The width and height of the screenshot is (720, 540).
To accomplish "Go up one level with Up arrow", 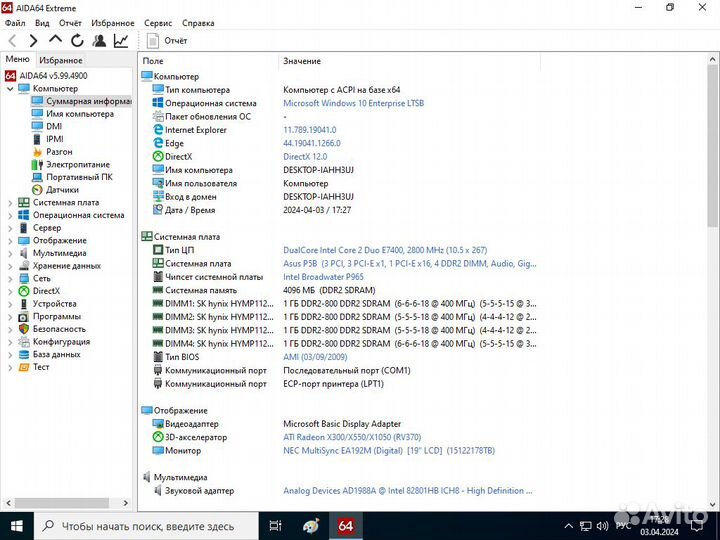I will pyautogui.click(x=55, y=40).
